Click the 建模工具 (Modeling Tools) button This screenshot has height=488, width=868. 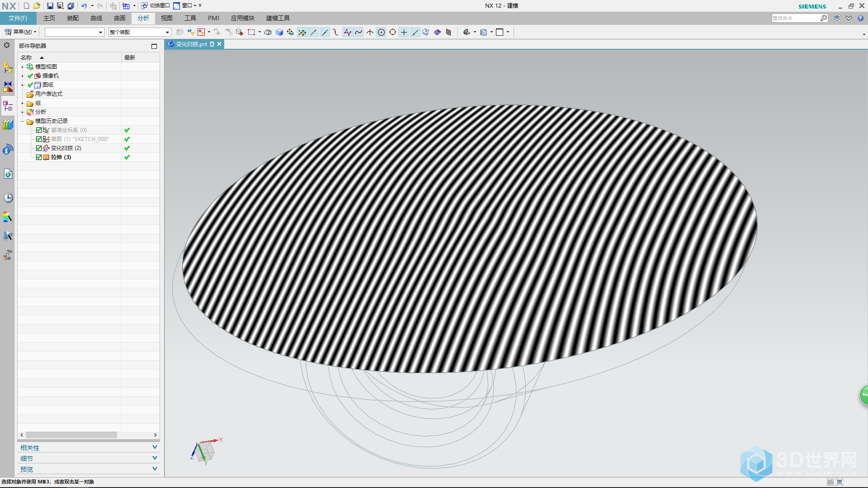278,18
